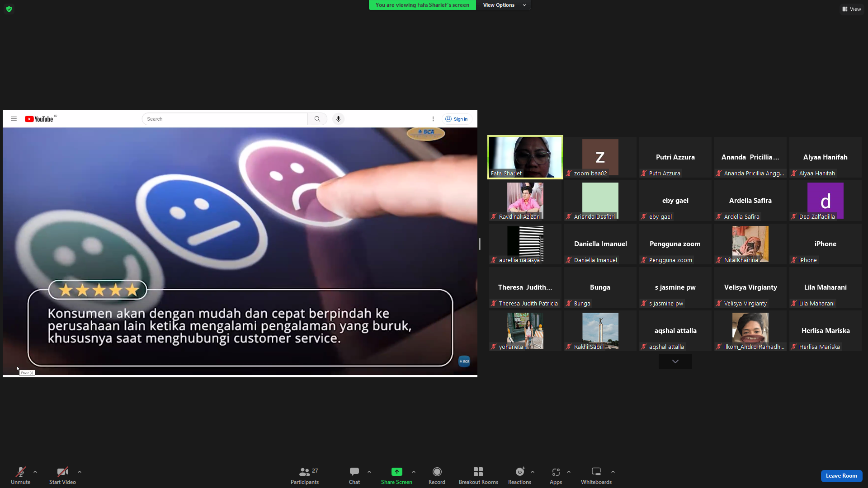Click Ravdinal Azizan's profile picture tile
This screenshot has height=488, width=868.
[x=525, y=201]
